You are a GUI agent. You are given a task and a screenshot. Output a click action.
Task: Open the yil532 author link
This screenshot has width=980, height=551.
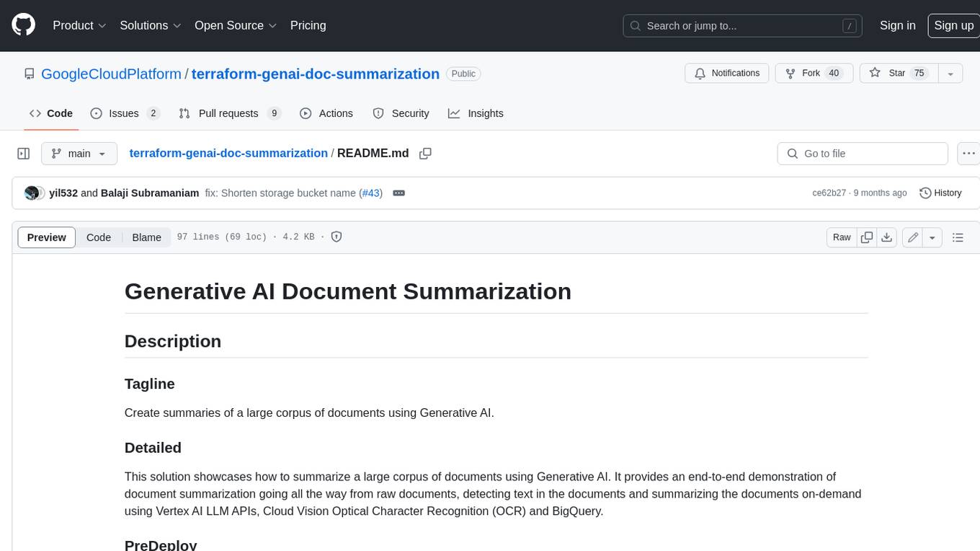(63, 193)
